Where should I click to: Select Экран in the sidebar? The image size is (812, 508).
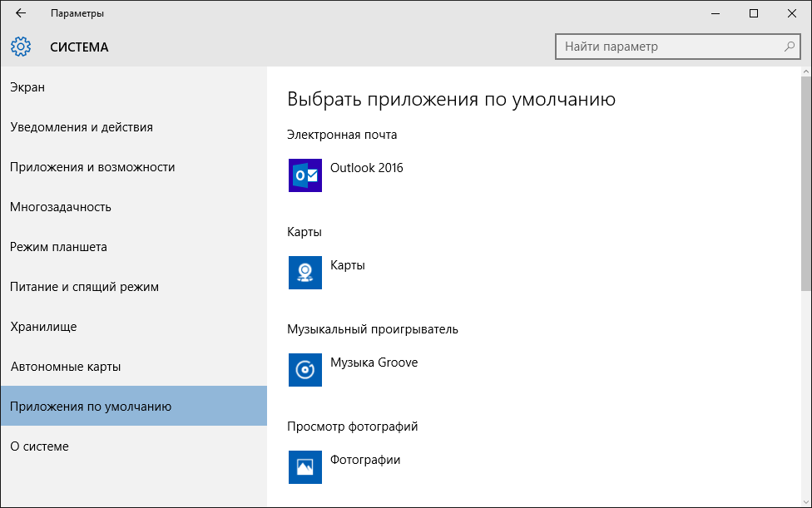(x=27, y=86)
